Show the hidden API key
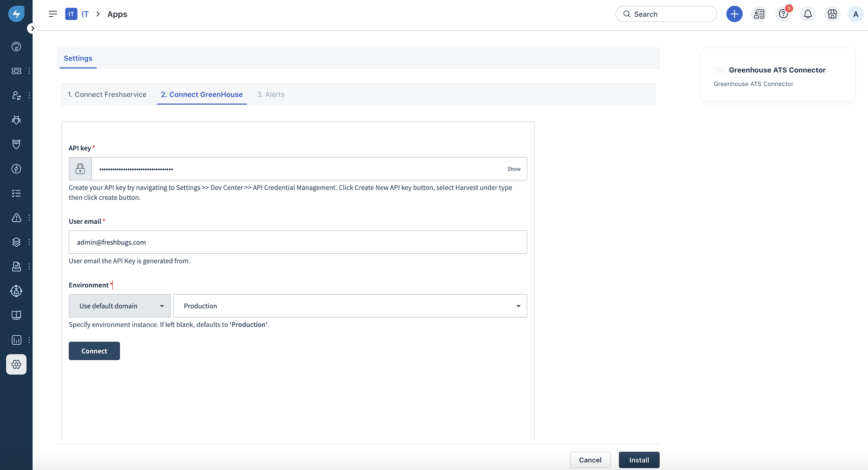The width and height of the screenshot is (868, 470). click(x=513, y=169)
